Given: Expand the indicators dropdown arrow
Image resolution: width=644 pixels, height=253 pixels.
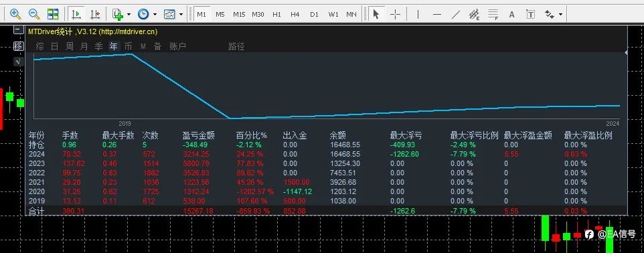Looking at the screenshot, I should click(x=129, y=14).
